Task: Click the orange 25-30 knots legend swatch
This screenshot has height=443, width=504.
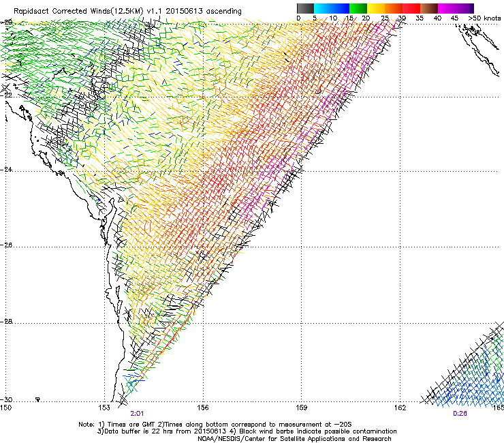Action: (x=394, y=8)
